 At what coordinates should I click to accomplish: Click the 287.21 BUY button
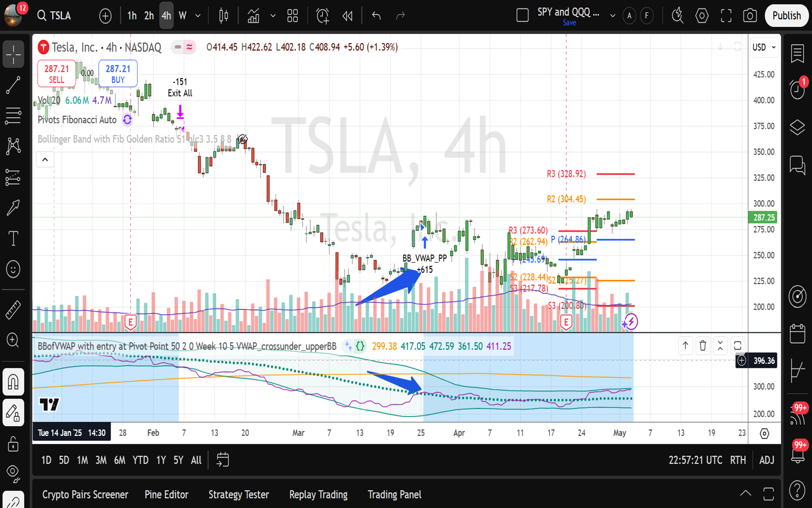118,74
